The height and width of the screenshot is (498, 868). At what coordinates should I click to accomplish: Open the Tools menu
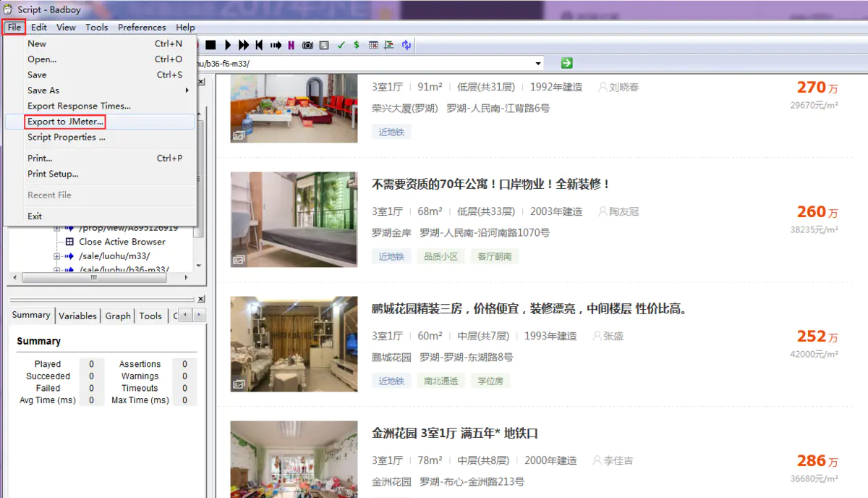pos(97,28)
